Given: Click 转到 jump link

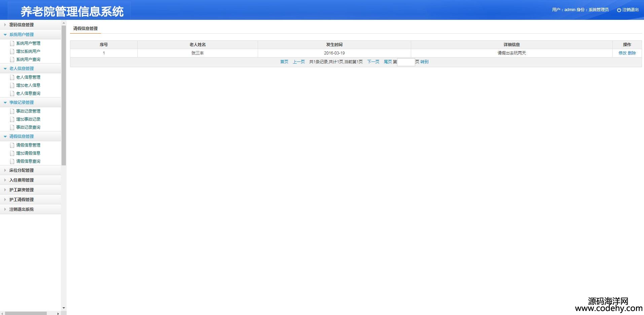Looking at the screenshot, I should point(424,62).
